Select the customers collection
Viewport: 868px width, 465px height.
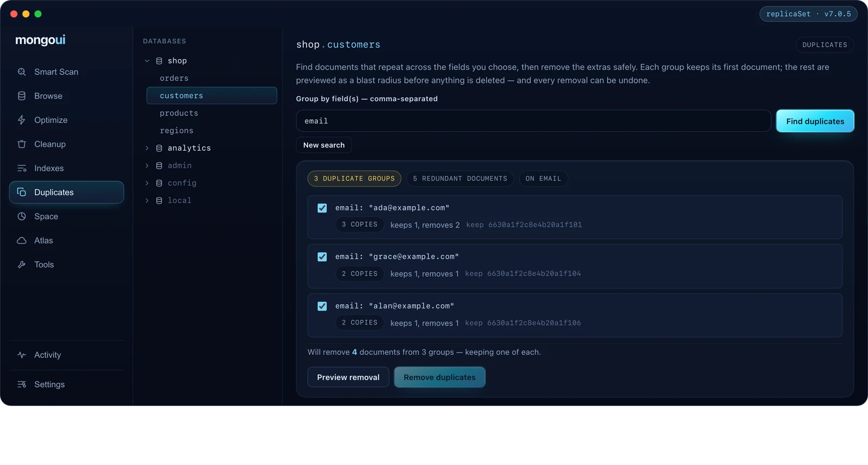tap(212, 95)
